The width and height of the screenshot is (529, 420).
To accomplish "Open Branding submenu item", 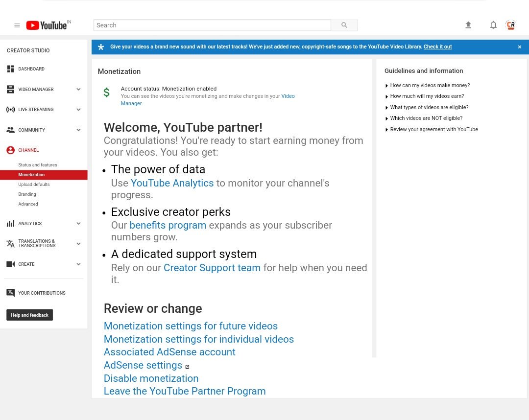I will coord(27,194).
